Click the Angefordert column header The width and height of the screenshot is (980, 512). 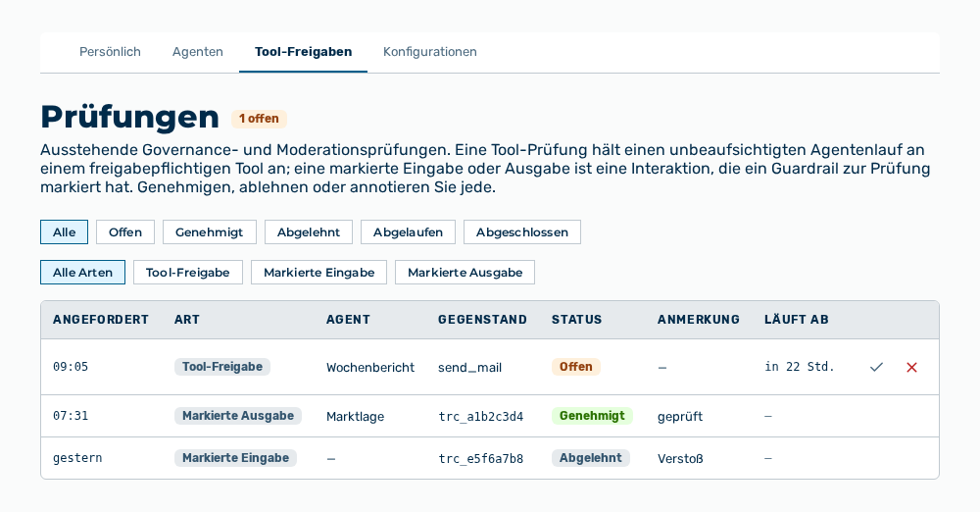tap(101, 320)
